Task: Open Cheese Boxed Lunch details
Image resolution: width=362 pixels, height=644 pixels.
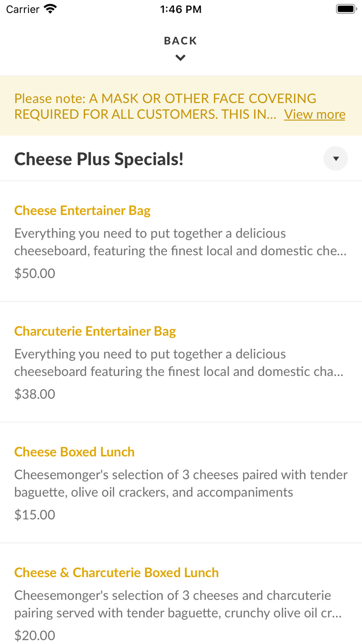Action: click(74, 451)
